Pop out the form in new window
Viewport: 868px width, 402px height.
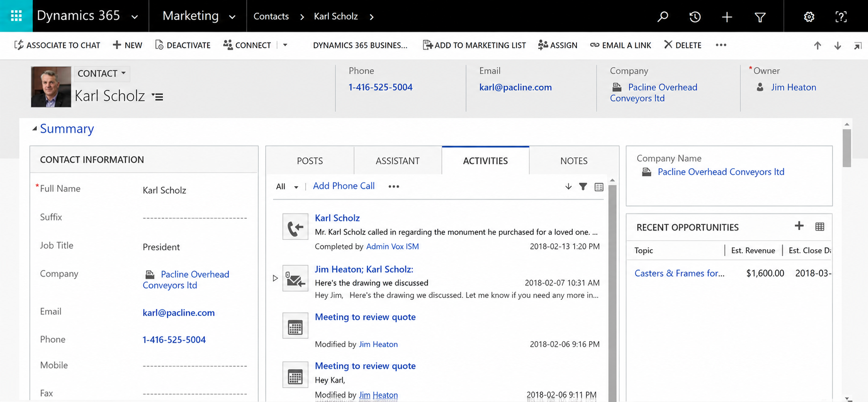click(858, 45)
